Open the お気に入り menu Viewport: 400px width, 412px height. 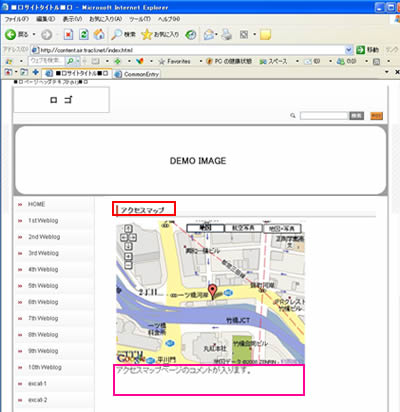tap(106, 19)
